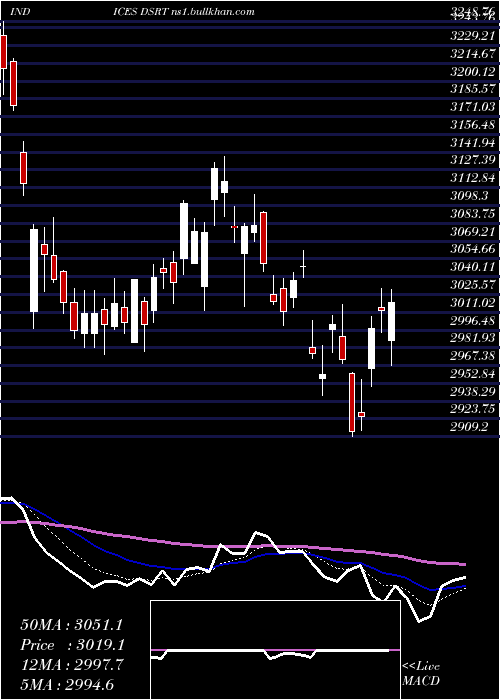The width and height of the screenshot is (500, 700).
Task: Click the ns1.bullkhan.com watermark text
Action: coord(213,12)
